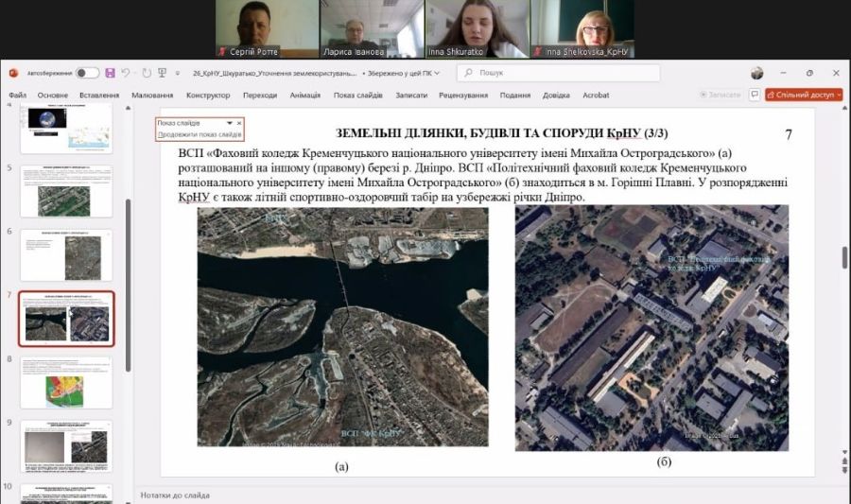
Task: Click the Redo arrow icon
Action: (146, 73)
